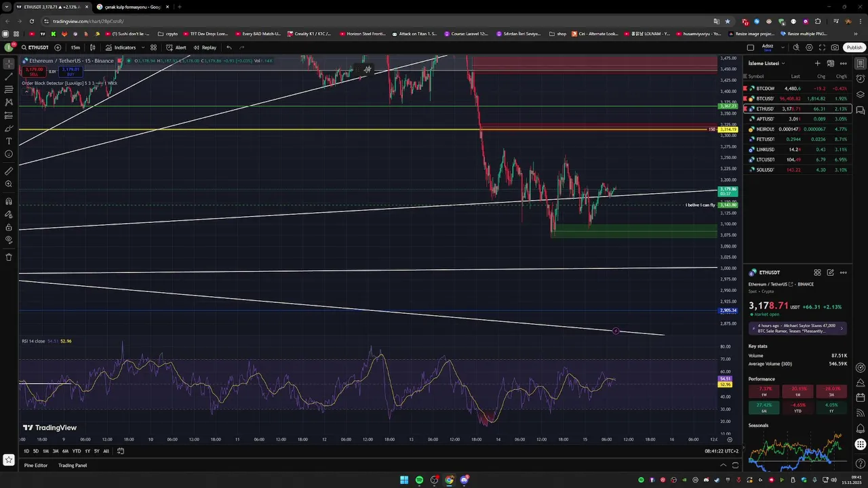Screen dimensions: 868x488
Task: Start bar Replay mode
Action: click(205, 47)
